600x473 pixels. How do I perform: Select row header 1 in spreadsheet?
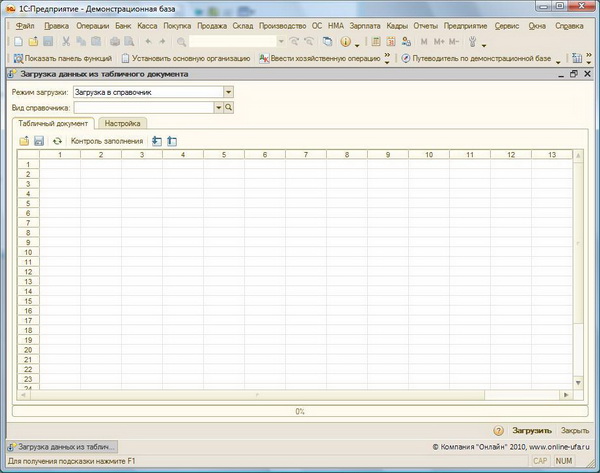[28, 164]
